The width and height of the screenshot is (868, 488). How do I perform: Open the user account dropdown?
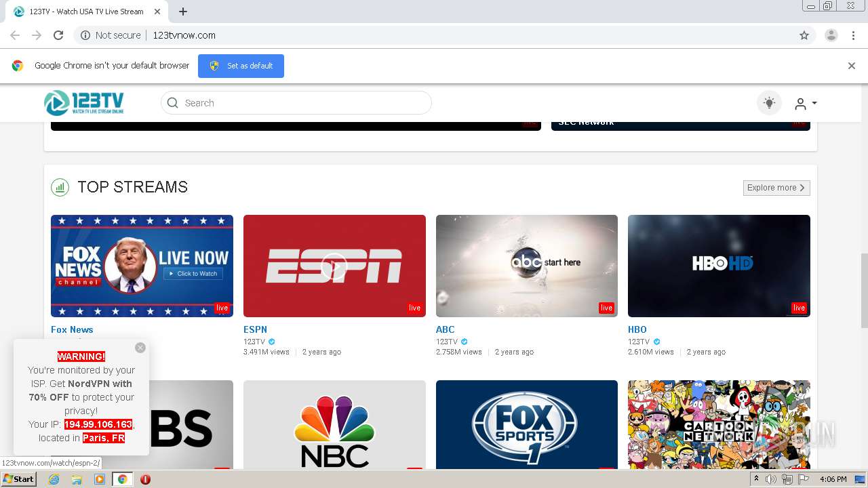pos(806,104)
